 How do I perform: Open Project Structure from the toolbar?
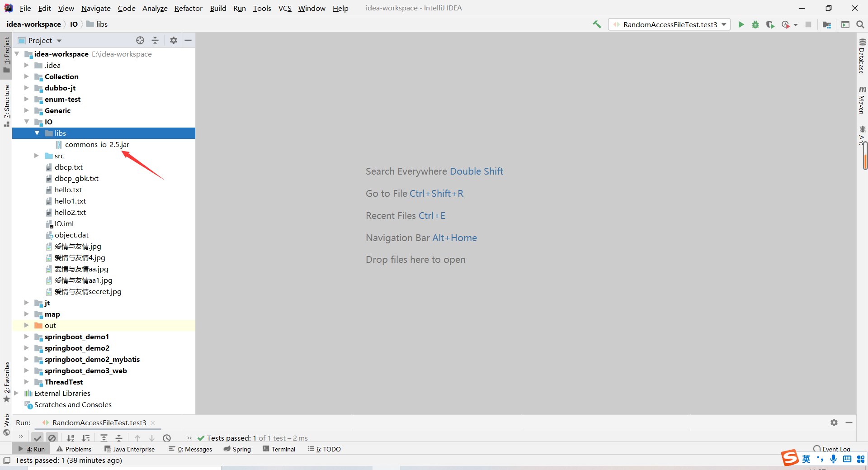tap(827, 24)
